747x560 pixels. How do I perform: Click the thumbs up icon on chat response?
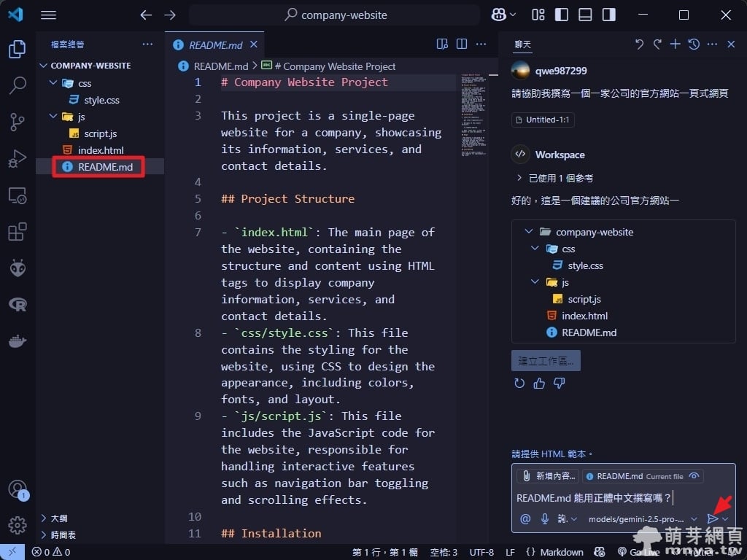pos(539,383)
